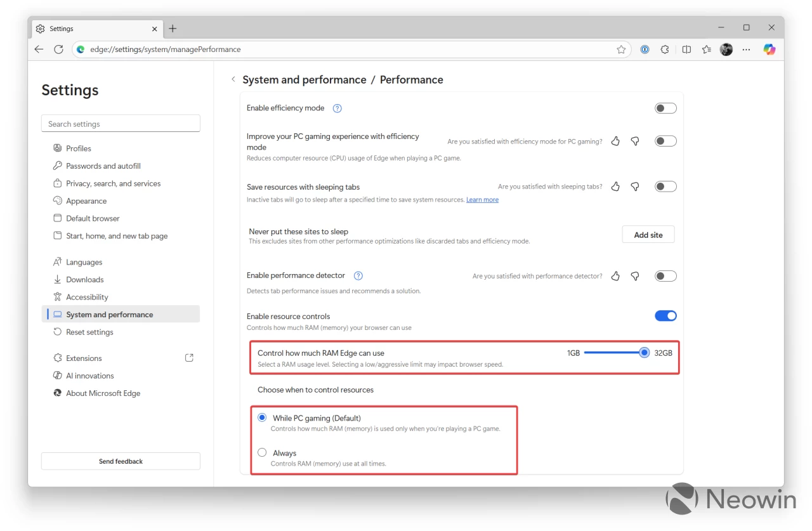Image resolution: width=812 pixels, height=531 pixels.
Task: Navigate back using the breadcrumb chevron
Action: pyautogui.click(x=233, y=79)
